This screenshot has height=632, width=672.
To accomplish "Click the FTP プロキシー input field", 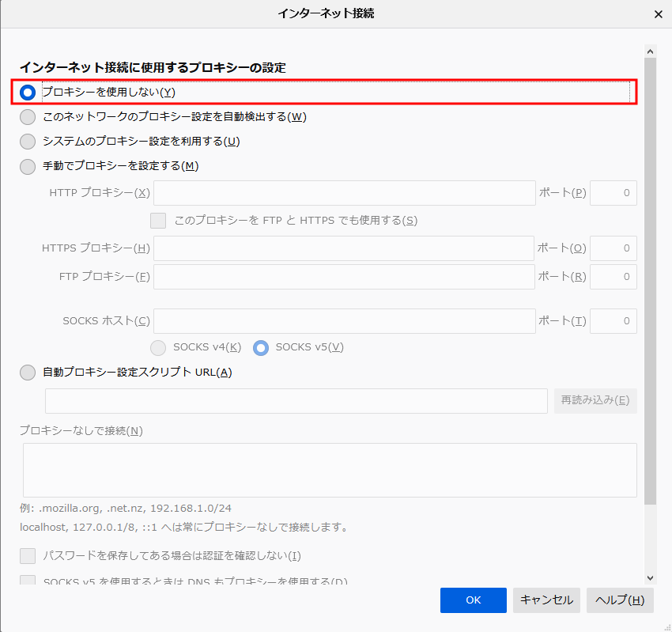I will coord(345,277).
